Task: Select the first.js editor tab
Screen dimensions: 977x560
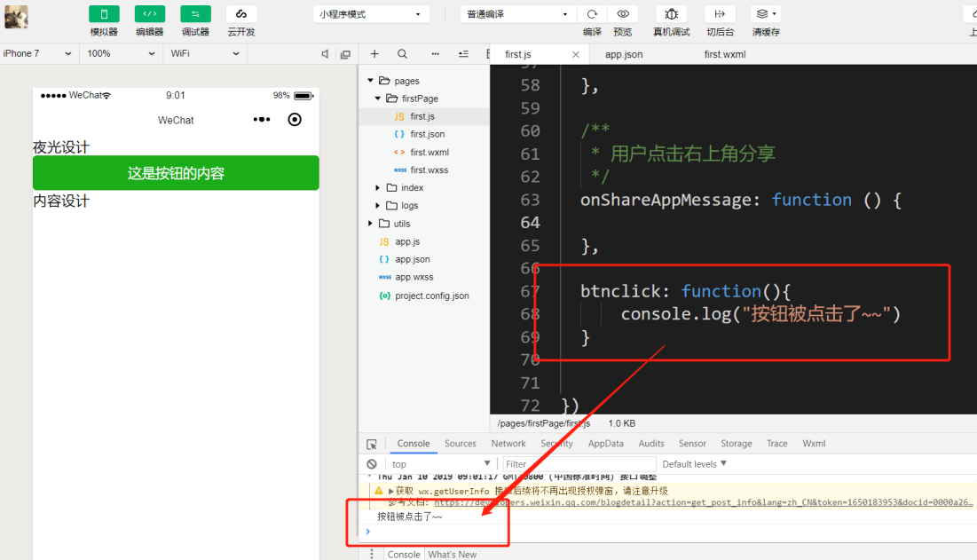Action: coord(518,54)
